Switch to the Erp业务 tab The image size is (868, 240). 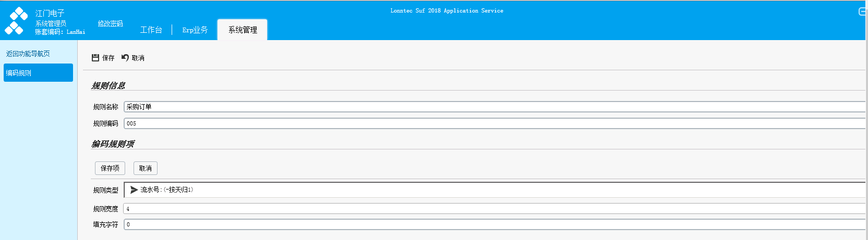195,30
